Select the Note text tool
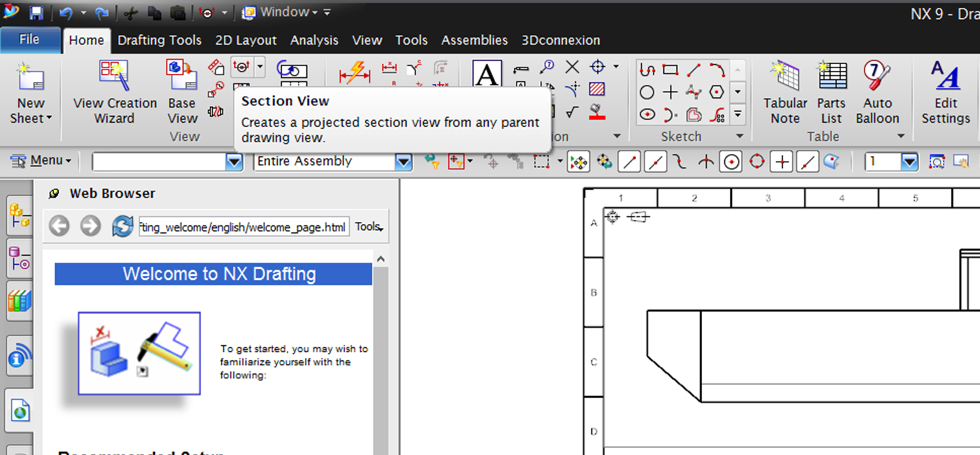The height and width of the screenshot is (455, 980). [x=487, y=74]
